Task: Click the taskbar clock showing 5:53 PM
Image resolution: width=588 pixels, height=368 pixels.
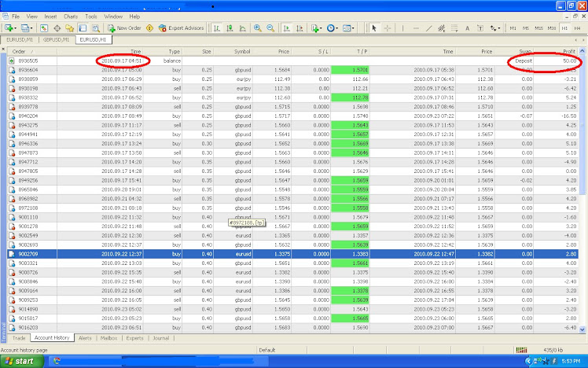Action: pyautogui.click(x=571, y=361)
